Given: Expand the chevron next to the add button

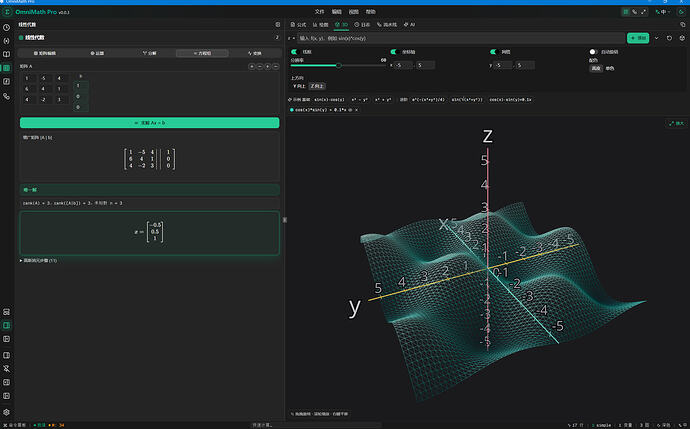Looking at the screenshot, I should pyautogui.click(x=657, y=38).
